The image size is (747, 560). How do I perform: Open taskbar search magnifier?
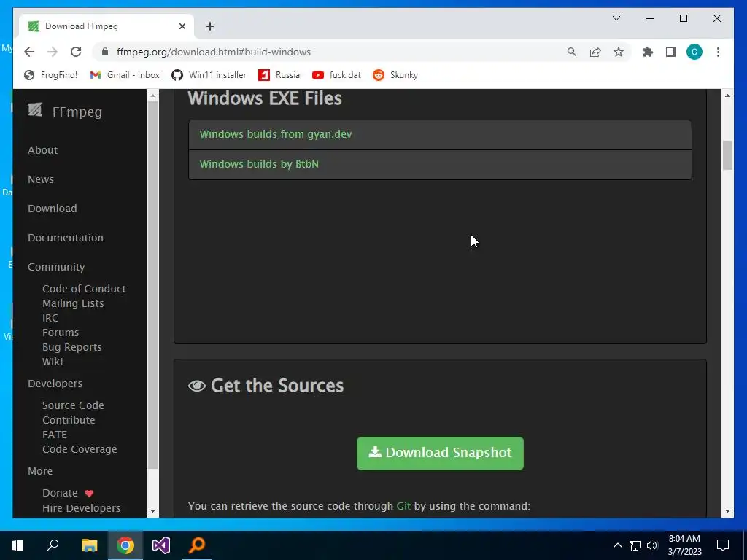pyautogui.click(x=53, y=545)
